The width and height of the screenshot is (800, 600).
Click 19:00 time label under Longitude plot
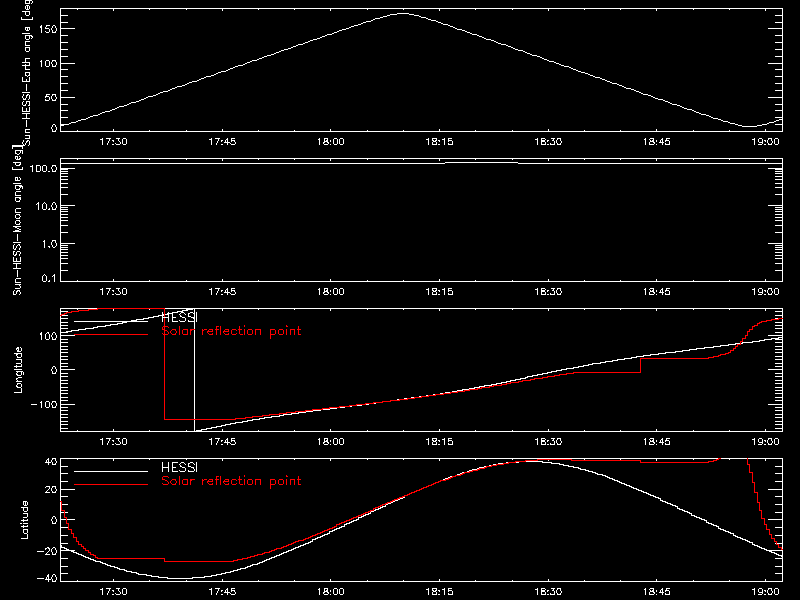pyautogui.click(x=765, y=441)
